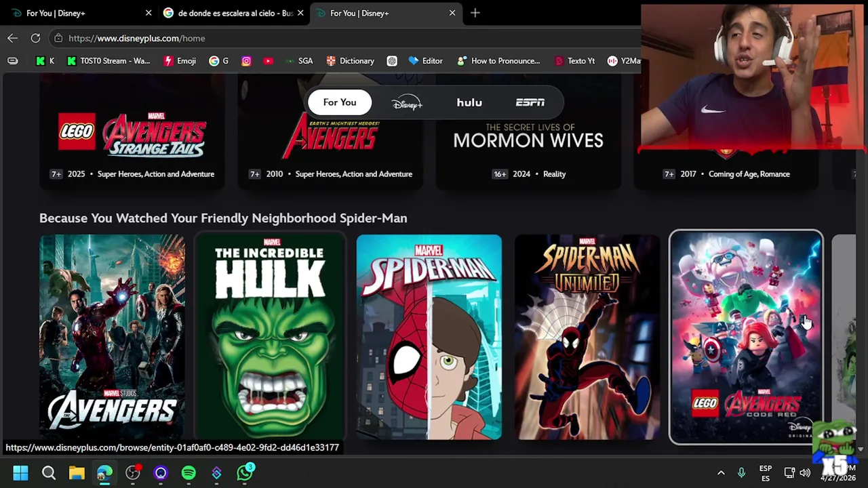Open the Dictionary bookmark
Screen dimensions: 868x488
click(350, 61)
